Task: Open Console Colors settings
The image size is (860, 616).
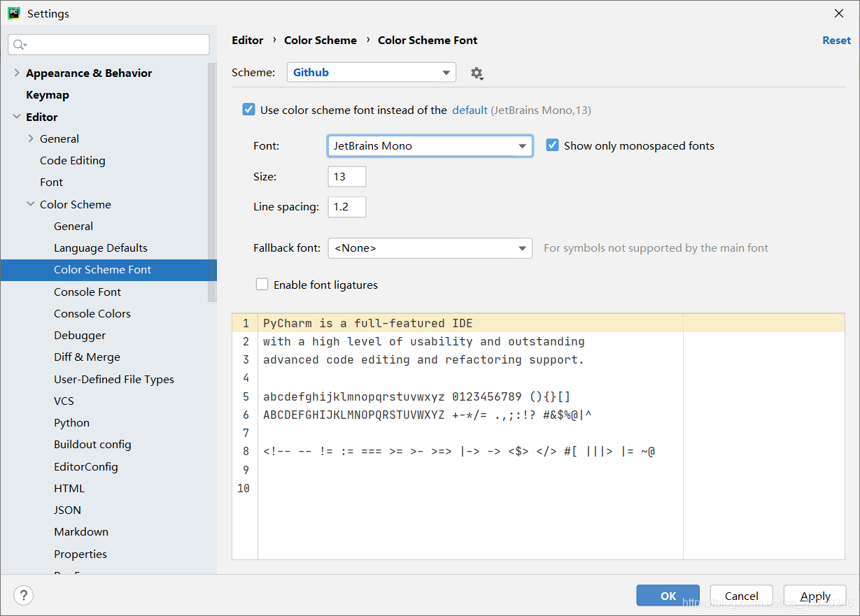Action: pyautogui.click(x=92, y=313)
